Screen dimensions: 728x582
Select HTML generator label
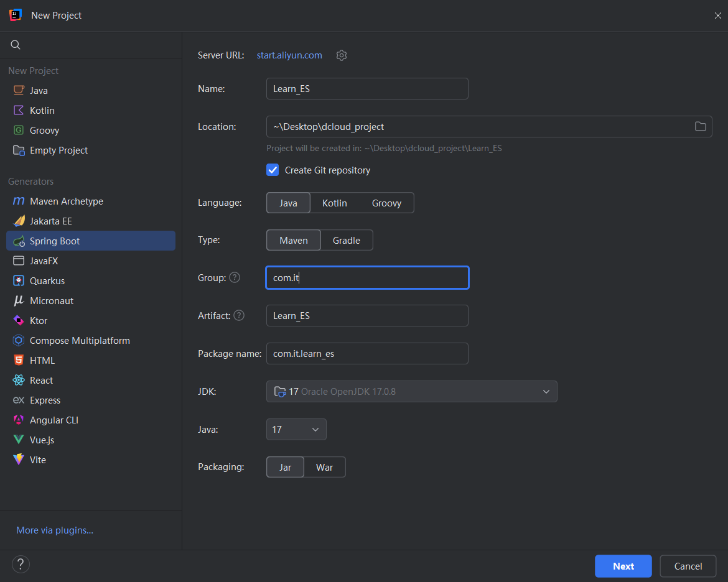[42, 361]
